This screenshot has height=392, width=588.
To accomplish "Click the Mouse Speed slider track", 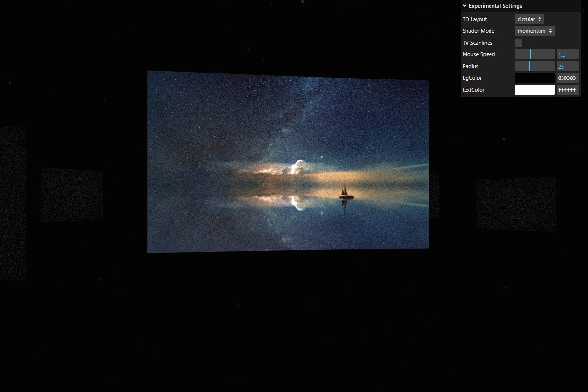I will (x=535, y=54).
